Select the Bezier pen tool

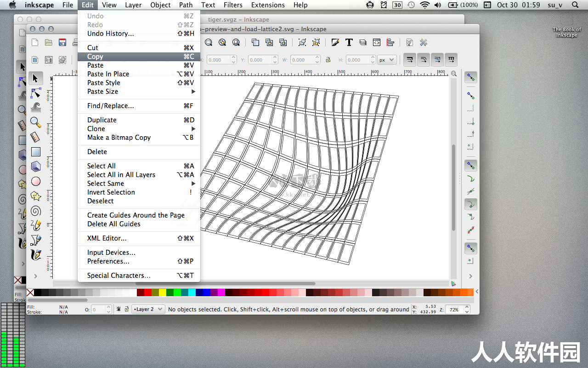35,240
